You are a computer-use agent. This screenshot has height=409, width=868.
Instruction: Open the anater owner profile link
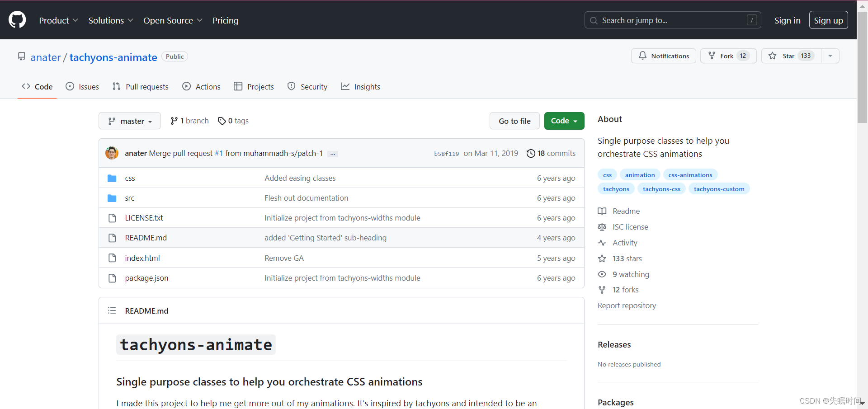coord(46,57)
